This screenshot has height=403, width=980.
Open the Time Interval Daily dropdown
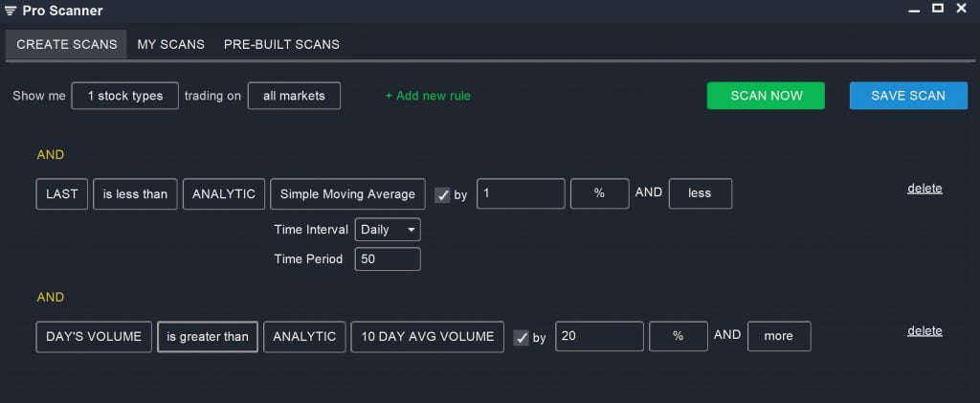click(x=388, y=230)
